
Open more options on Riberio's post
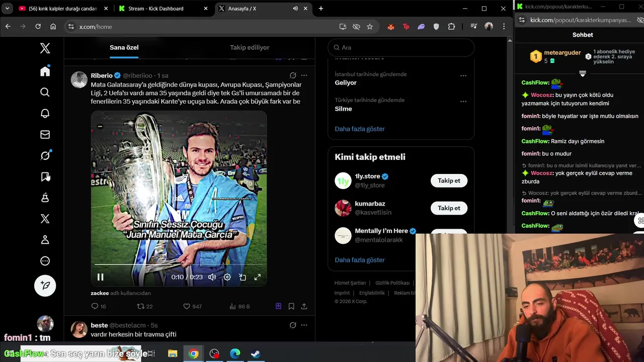(x=304, y=75)
